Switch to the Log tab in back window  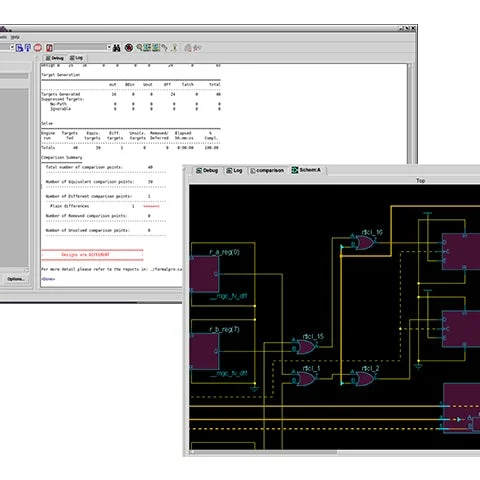click(76, 58)
